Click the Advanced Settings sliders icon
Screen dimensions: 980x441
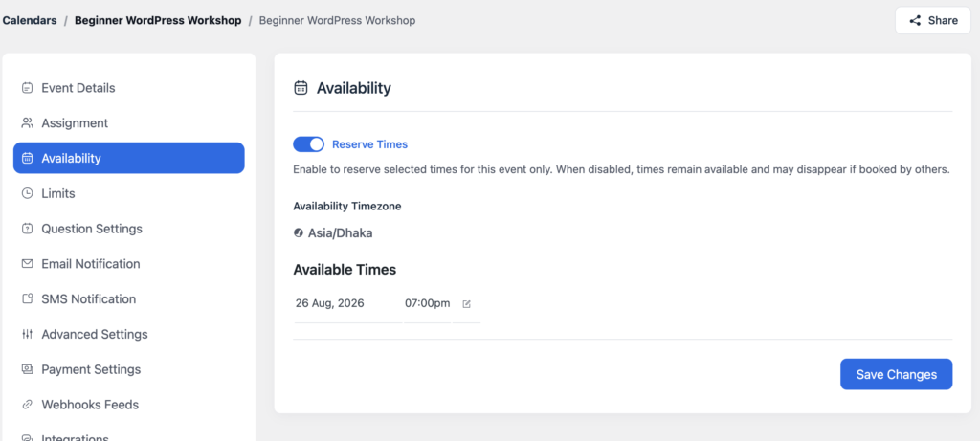tap(27, 334)
